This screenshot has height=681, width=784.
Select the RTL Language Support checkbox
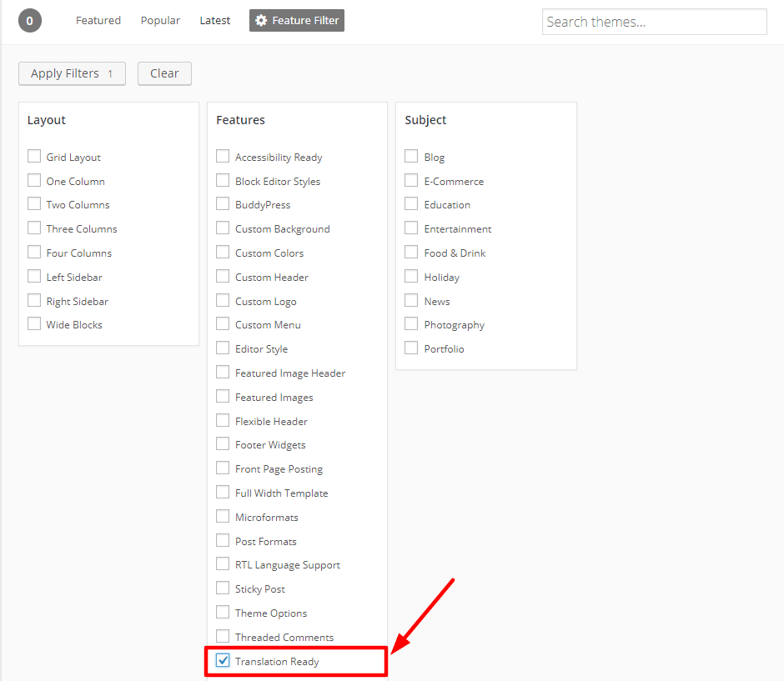tap(223, 564)
